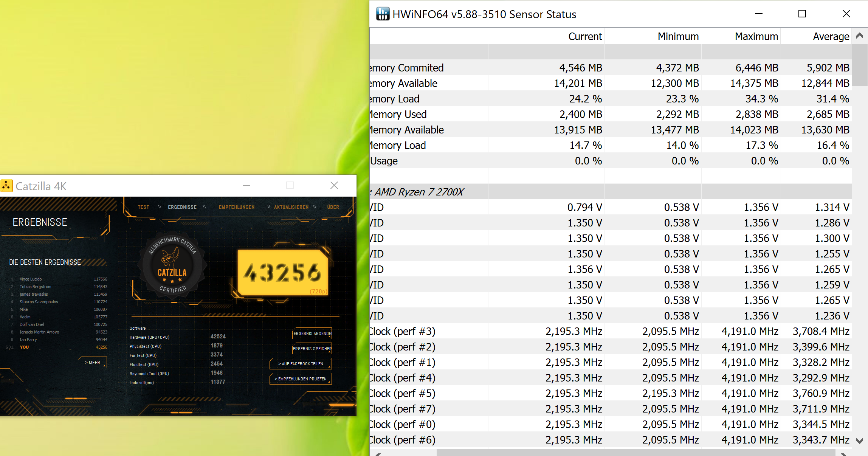Close the HWiNFO64 Sensor Status window
868x456 pixels.
click(846, 14)
